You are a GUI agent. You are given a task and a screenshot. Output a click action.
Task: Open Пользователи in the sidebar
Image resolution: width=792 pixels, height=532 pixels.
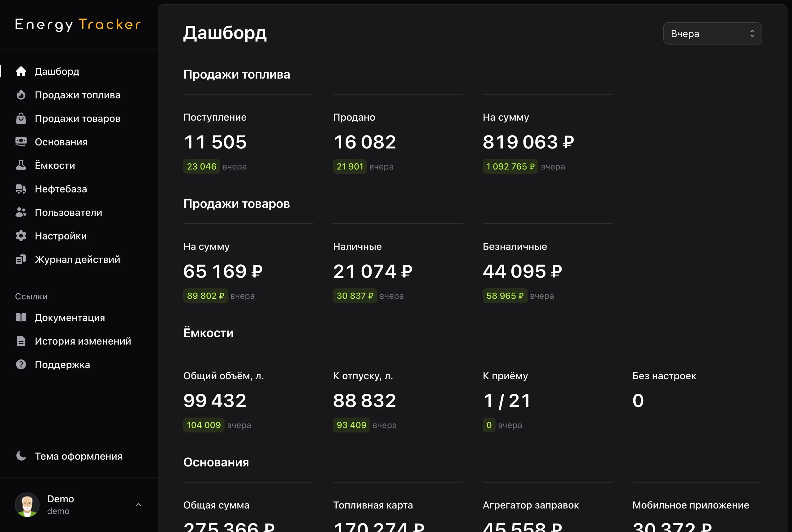[x=69, y=212]
